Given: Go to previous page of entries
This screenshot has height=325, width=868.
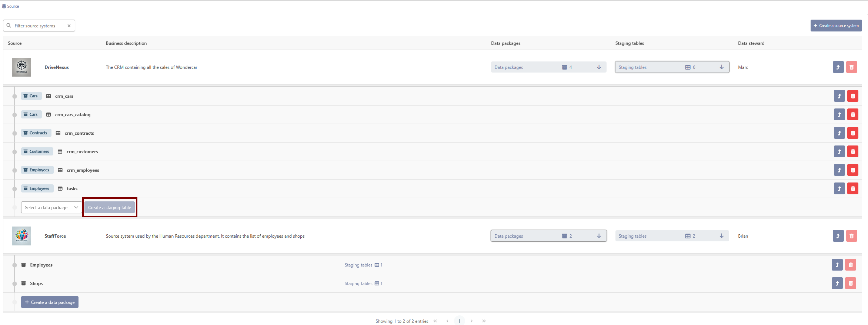Looking at the screenshot, I should point(447,321).
